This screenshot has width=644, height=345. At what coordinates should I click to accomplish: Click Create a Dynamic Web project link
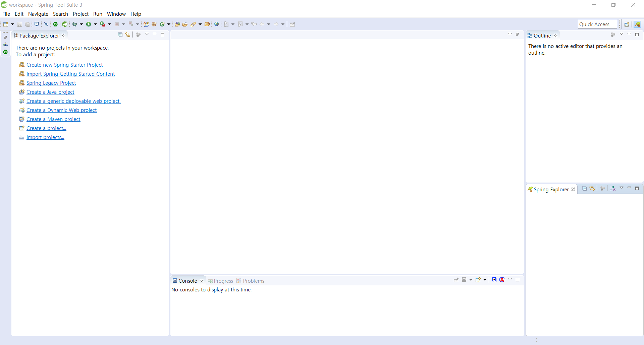coord(61,110)
